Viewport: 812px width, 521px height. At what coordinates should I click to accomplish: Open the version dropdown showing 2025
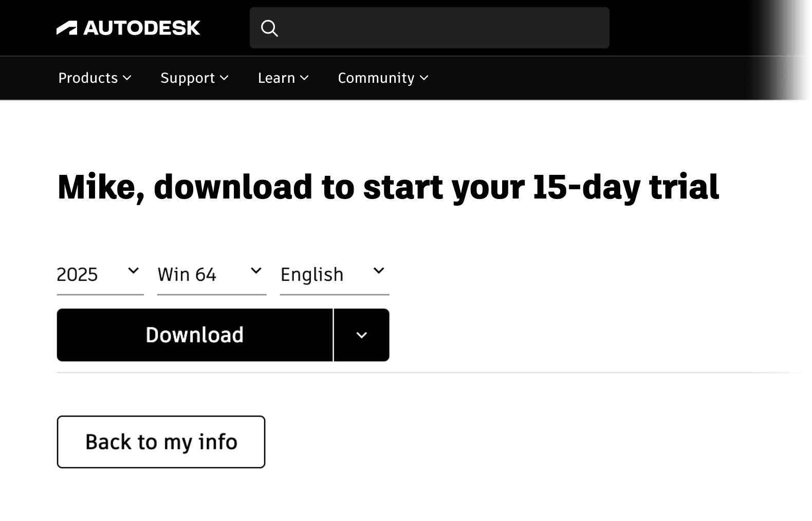coord(93,274)
